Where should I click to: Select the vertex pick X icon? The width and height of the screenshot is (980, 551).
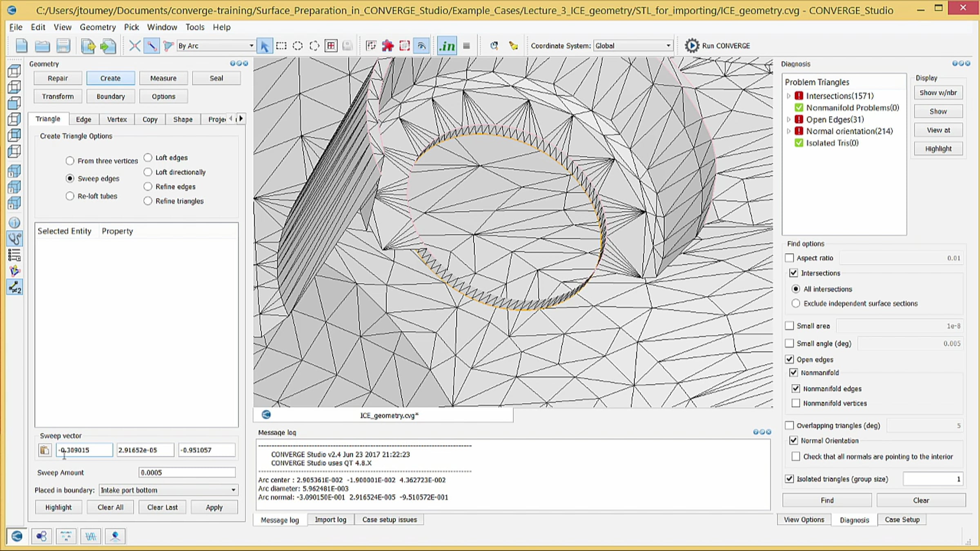point(134,46)
